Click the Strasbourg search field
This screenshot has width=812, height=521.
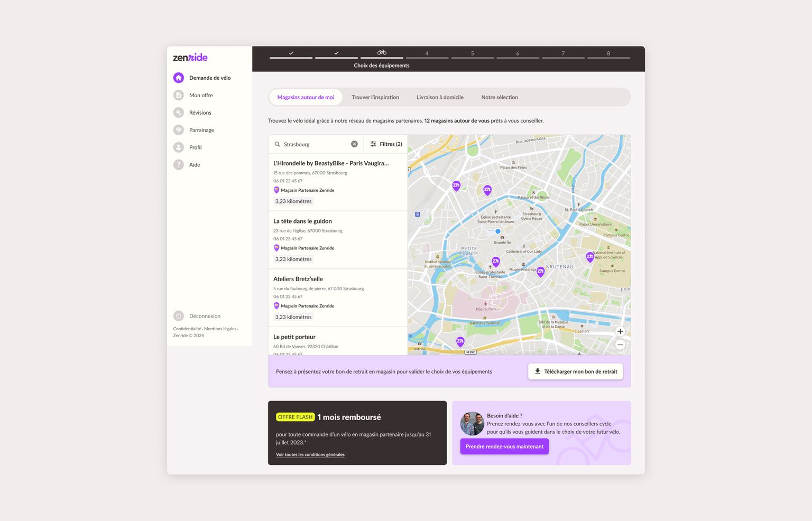[x=316, y=144]
